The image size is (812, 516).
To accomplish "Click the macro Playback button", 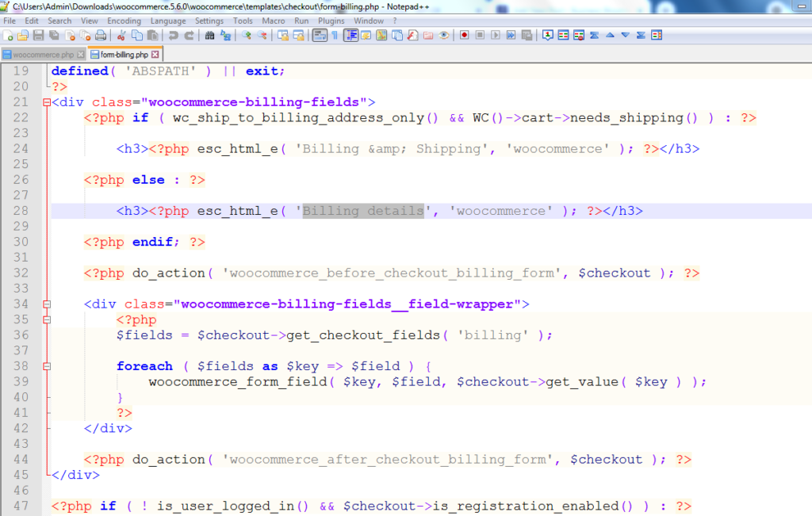I will 496,35.
